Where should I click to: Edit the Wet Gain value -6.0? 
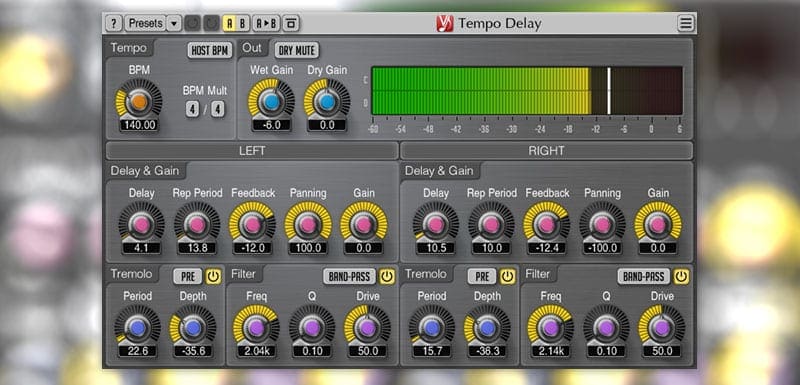point(271,125)
